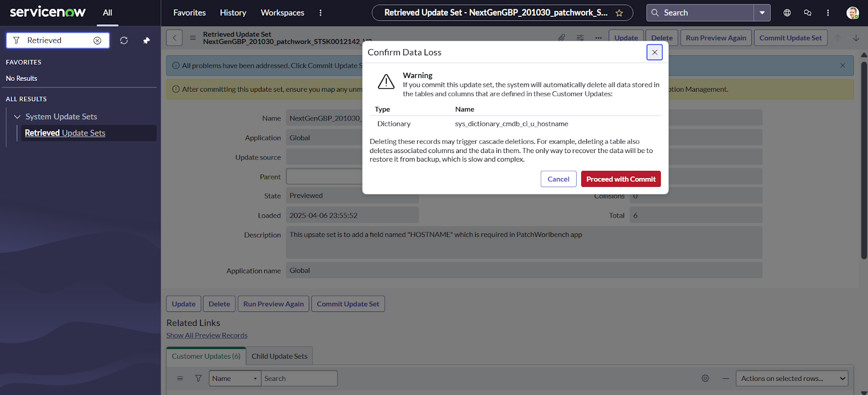
Task: Open the sidebar discussions chat icon
Action: (807, 12)
